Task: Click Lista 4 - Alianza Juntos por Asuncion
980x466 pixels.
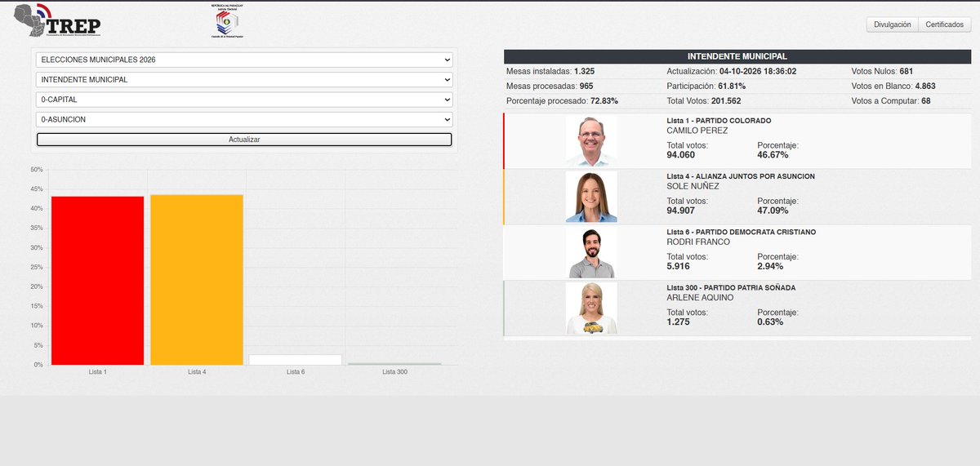Action: tap(741, 176)
